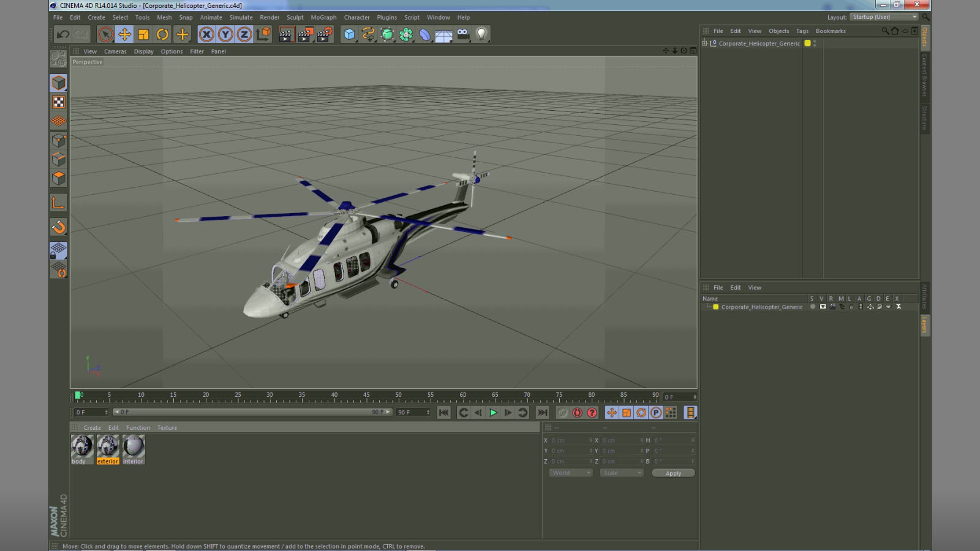Add a floor environment object
Viewport: 980px width, 551px height.
[443, 35]
